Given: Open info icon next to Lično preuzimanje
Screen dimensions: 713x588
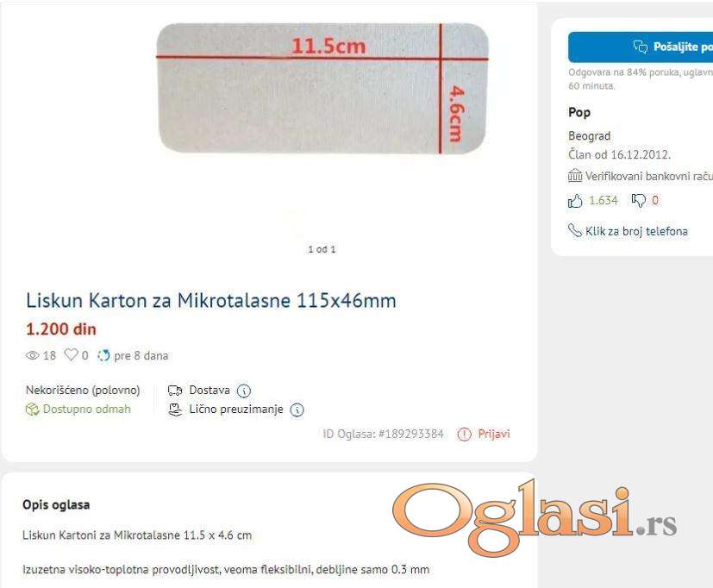Looking at the screenshot, I should (297, 410).
